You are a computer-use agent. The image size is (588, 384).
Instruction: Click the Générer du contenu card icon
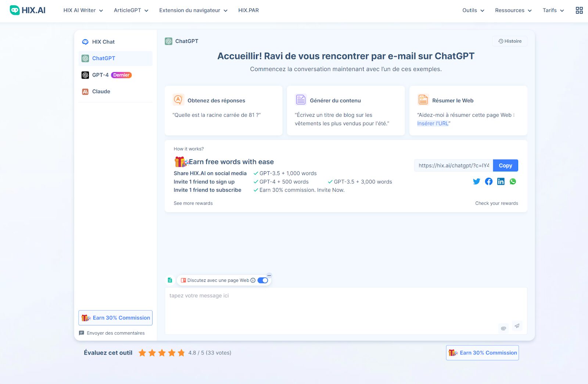click(301, 99)
